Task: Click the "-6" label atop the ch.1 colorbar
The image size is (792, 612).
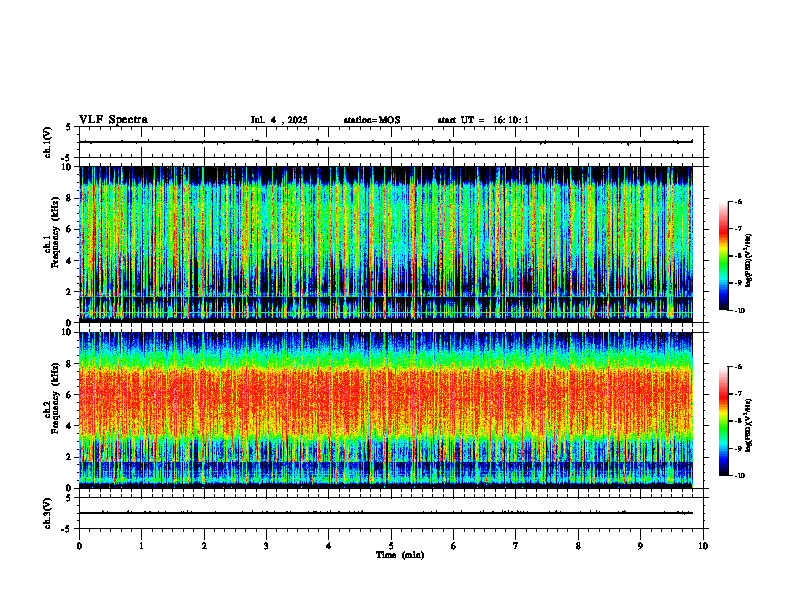Action: click(x=737, y=202)
